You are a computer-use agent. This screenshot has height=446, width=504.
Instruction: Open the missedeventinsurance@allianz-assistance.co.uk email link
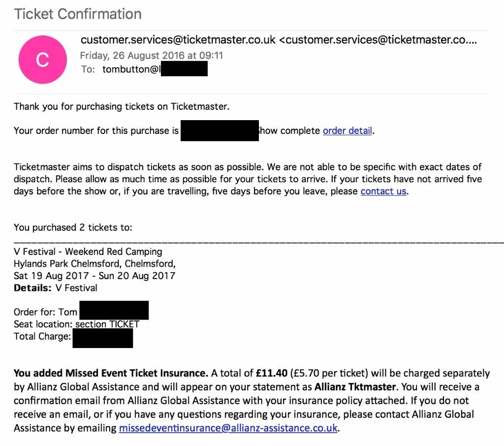coord(228,428)
